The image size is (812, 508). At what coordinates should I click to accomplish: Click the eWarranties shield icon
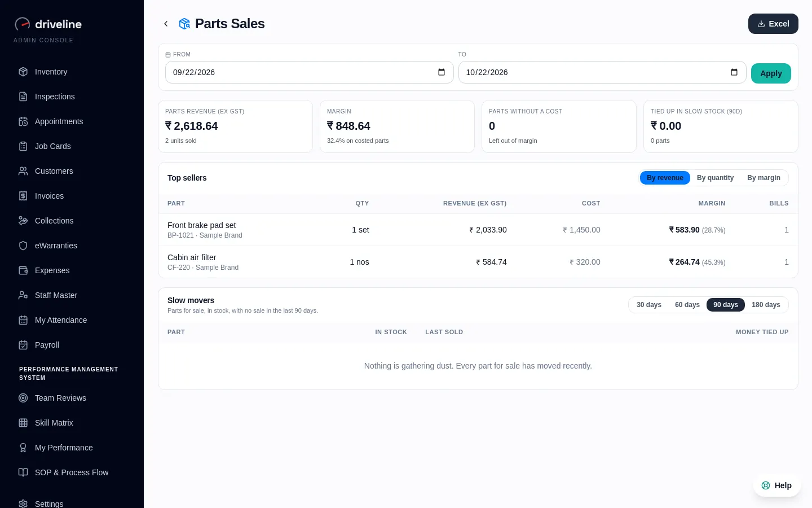click(x=23, y=246)
